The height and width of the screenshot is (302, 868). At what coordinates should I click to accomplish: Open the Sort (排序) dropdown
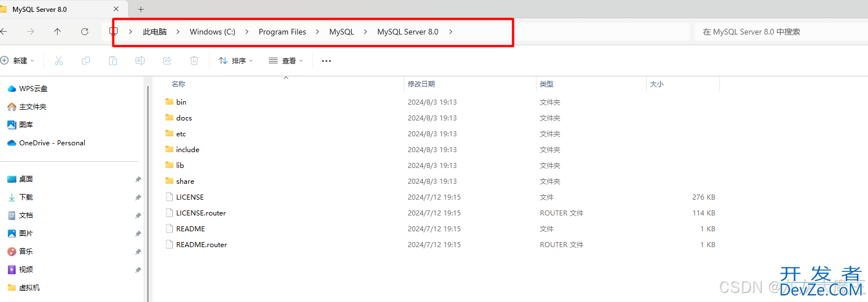tap(235, 61)
